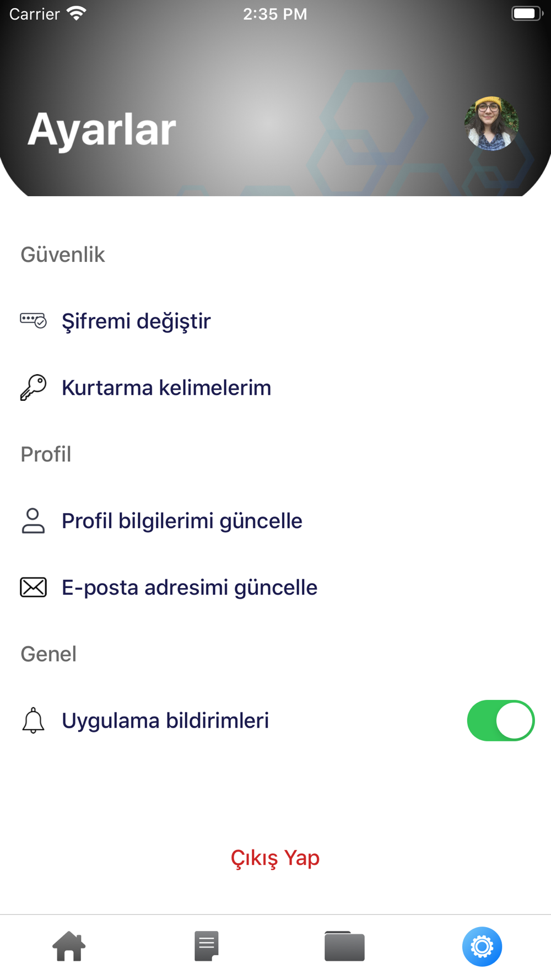Select E-posta adresimi güncelle
This screenshot has width=551, height=980.
(190, 588)
